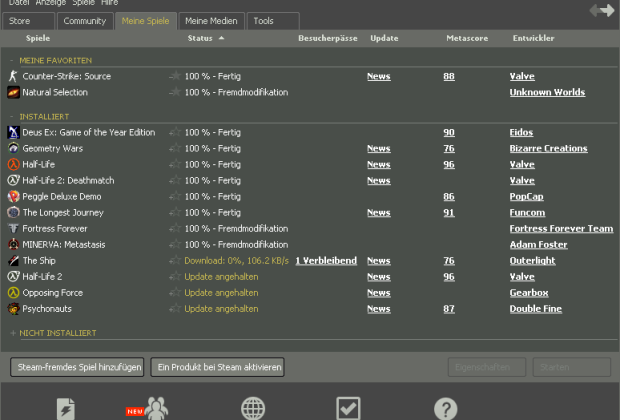Open the Unknown Worlds developer link
The width and height of the screenshot is (620, 420).
point(547,92)
